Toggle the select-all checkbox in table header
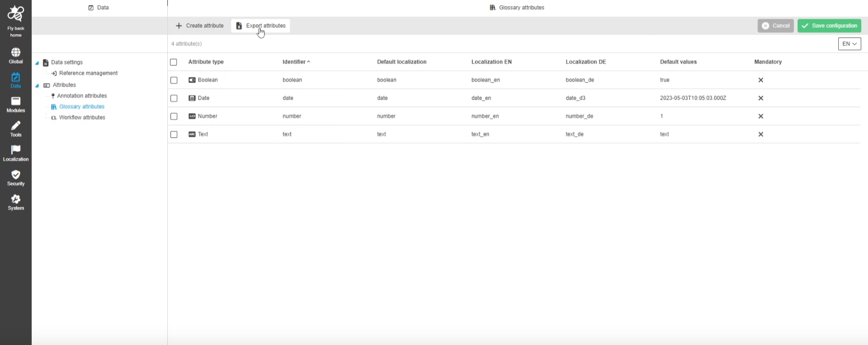The width and height of the screenshot is (868, 345). (x=174, y=62)
